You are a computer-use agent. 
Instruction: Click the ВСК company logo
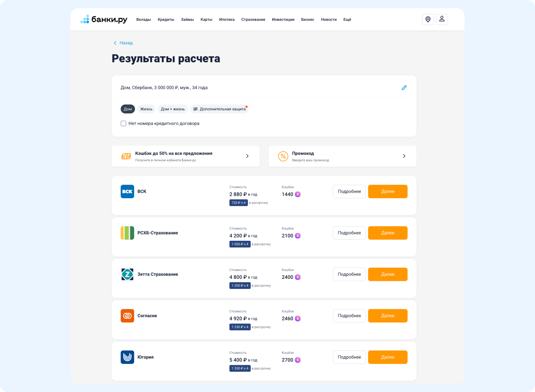(127, 191)
